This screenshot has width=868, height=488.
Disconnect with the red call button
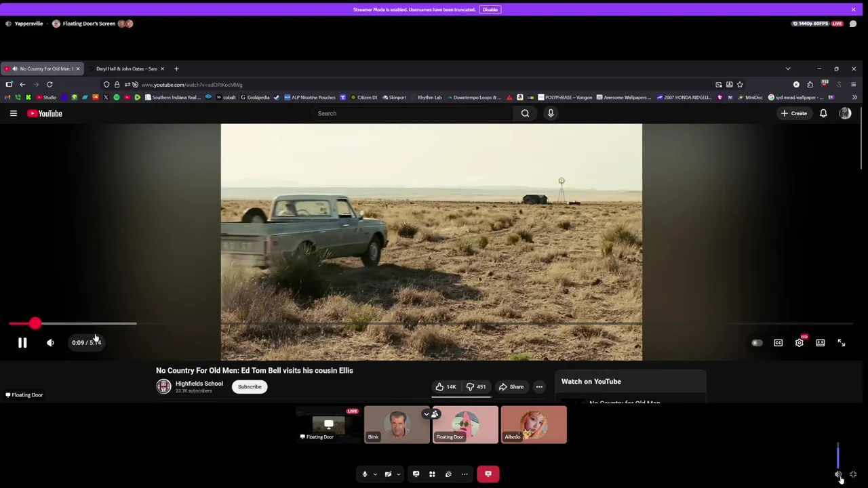tap(488, 474)
